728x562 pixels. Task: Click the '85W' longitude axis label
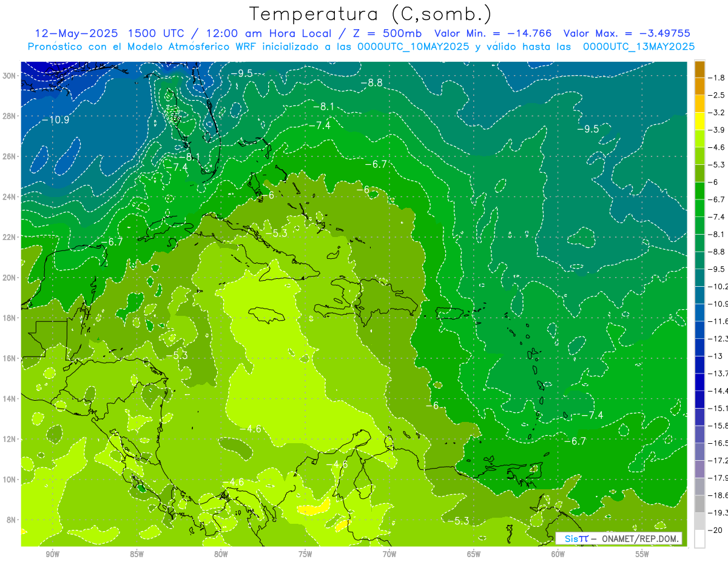coord(136,554)
